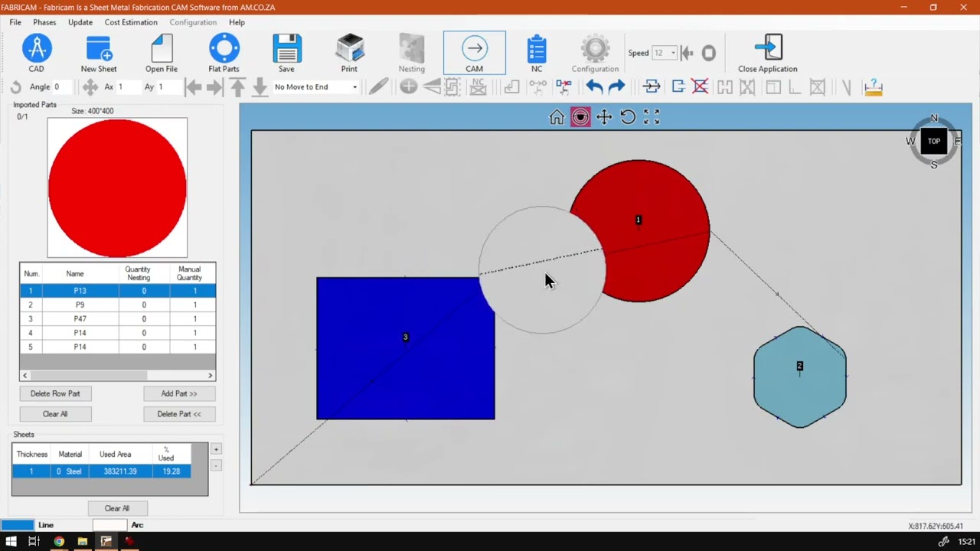
Task: Click the left arrow of parts table scrollbar
Action: click(25, 376)
